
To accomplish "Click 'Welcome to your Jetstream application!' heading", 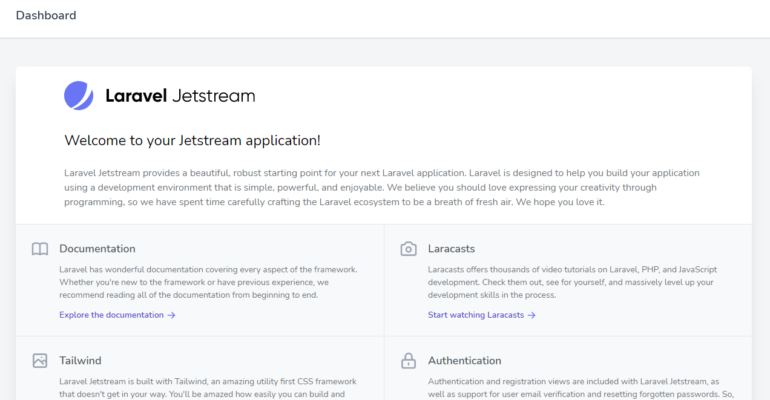I will (x=192, y=140).
